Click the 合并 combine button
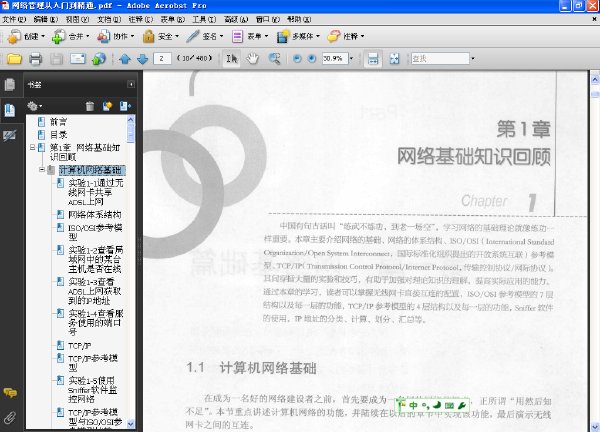This screenshot has height=432, width=600. (x=71, y=36)
